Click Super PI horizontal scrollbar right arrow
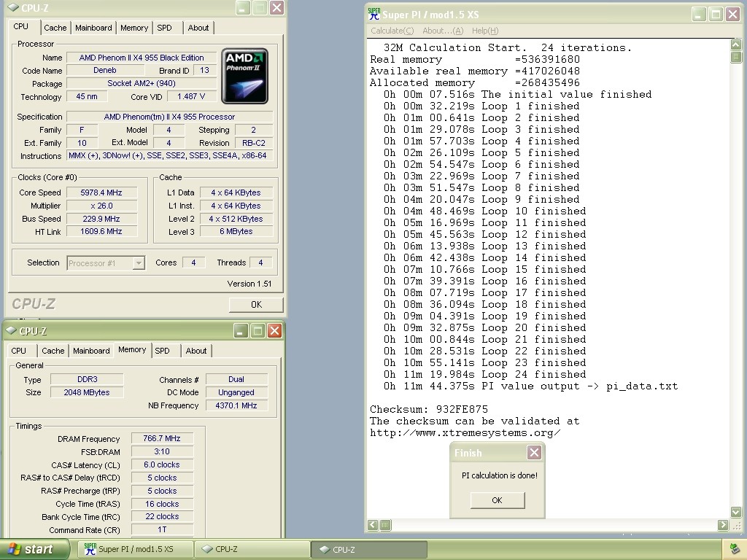747x560 pixels. tap(723, 525)
